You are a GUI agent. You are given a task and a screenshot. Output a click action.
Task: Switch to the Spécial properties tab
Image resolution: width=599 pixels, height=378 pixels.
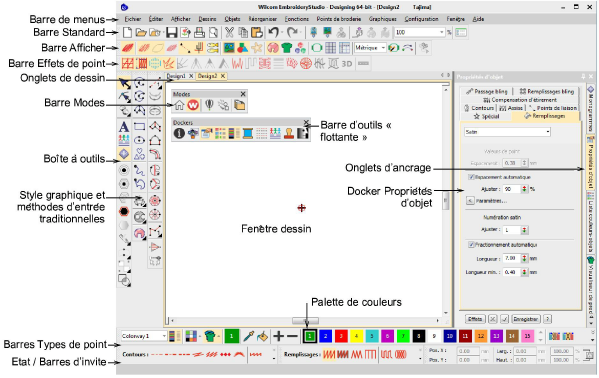[487, 116]
